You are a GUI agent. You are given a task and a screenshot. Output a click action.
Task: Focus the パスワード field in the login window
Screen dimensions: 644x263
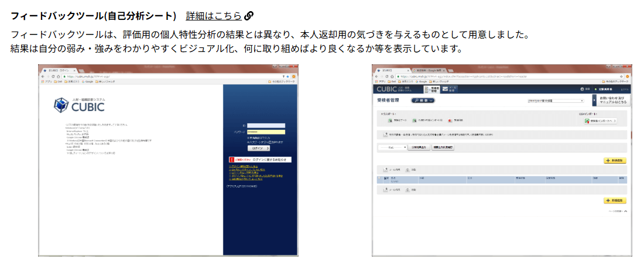(x=266, y=131)
